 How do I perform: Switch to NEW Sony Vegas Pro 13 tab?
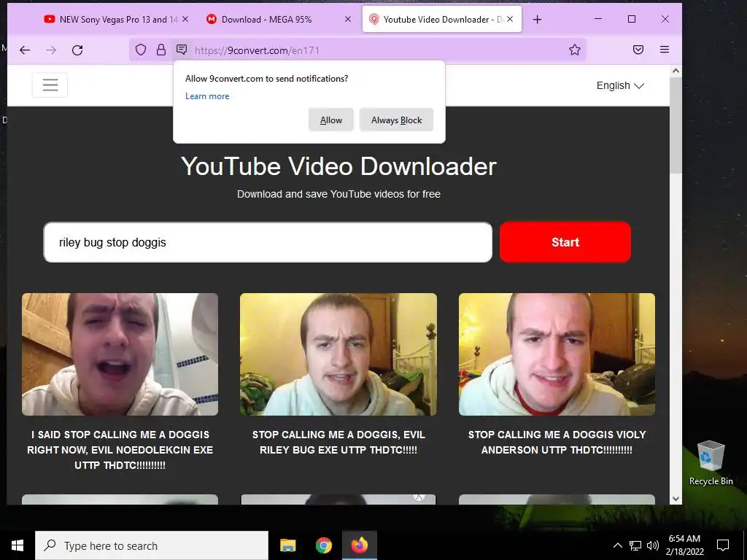pyautogui.click(x=112, y=20)
